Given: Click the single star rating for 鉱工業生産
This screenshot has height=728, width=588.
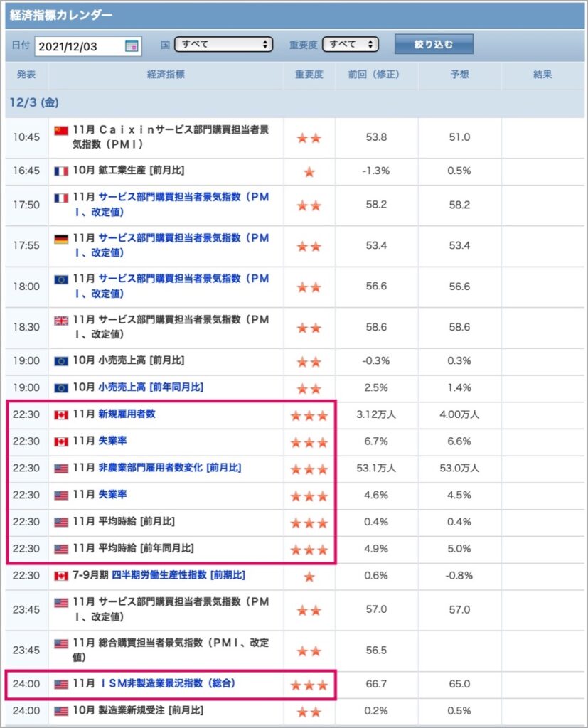Looking at the screenshot, I should 309,172.
